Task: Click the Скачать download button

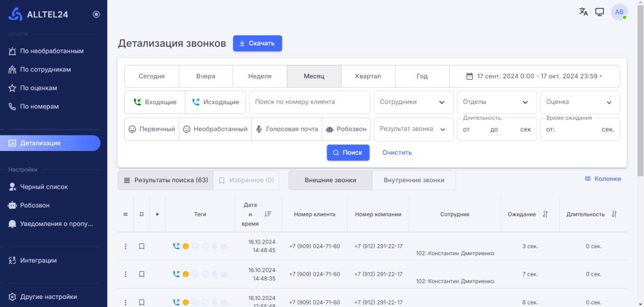Action: 257,43
